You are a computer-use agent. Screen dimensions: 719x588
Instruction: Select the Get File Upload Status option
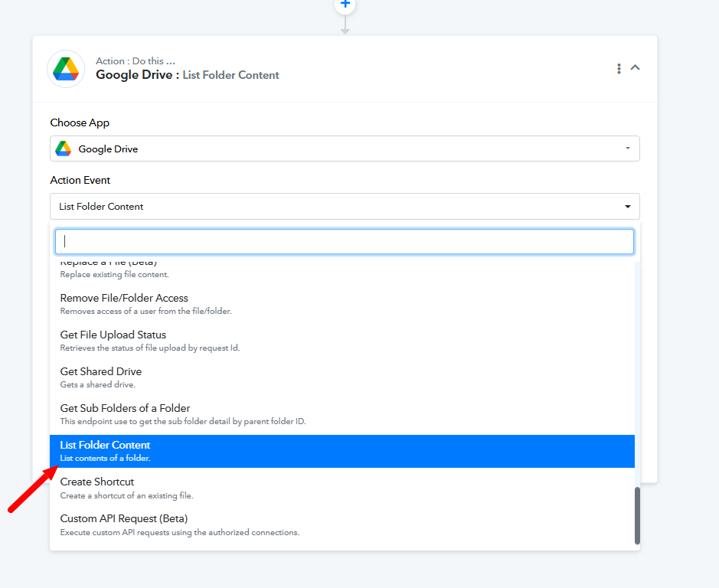tap(342, 341)
